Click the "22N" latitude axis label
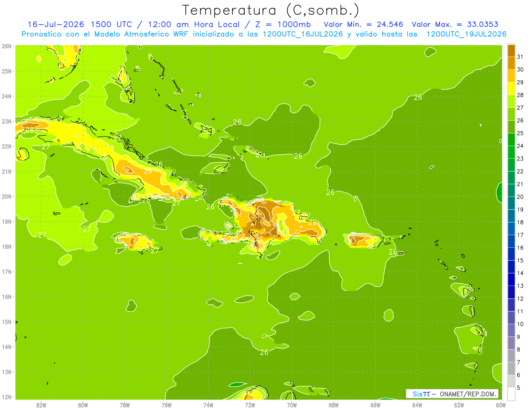The width and height of the screenshot is (532, 411). (6, 146)
